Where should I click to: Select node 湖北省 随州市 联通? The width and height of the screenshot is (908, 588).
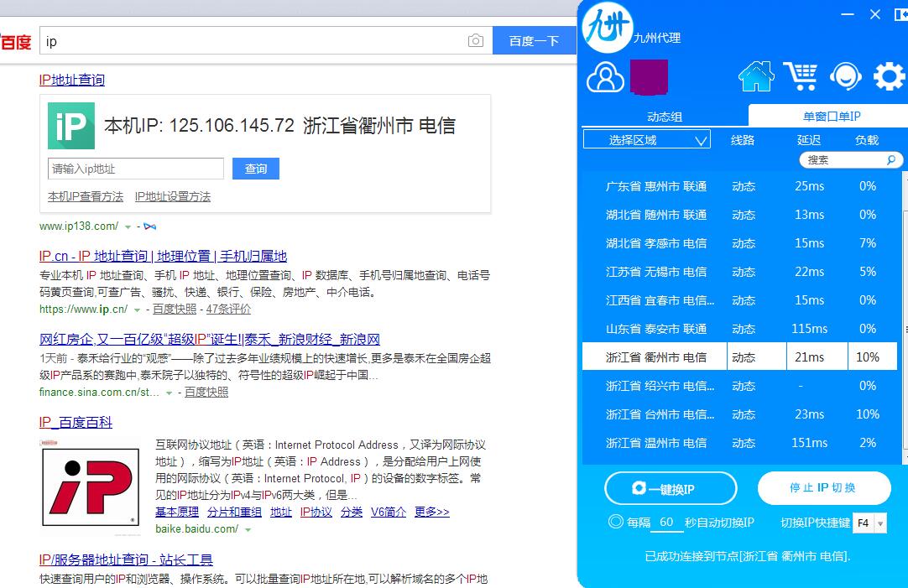point(739,215)
